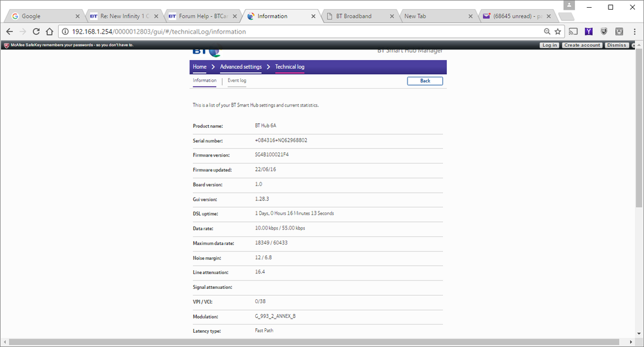644x347 pixels.
Task: Click the zoom magnifier icon in address bar
Action: click(547, 32)
